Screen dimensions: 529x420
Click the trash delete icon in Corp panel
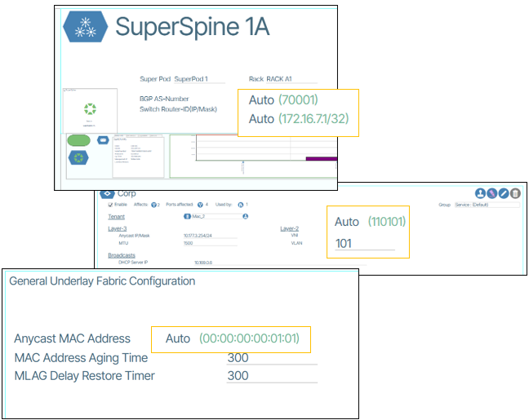(515, 193)
